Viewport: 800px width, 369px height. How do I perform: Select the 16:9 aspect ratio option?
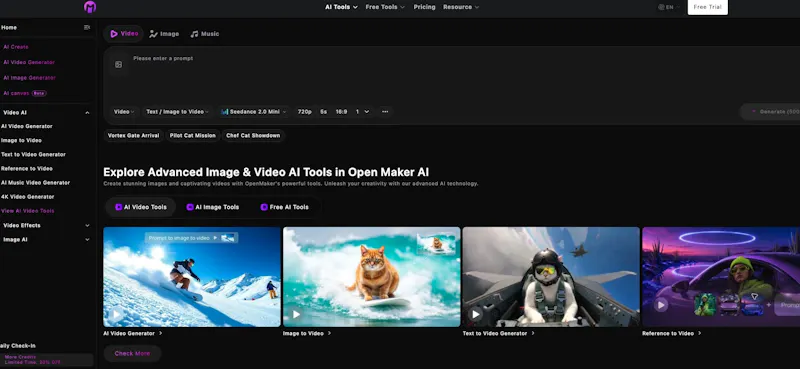click(x=341, y=112)
